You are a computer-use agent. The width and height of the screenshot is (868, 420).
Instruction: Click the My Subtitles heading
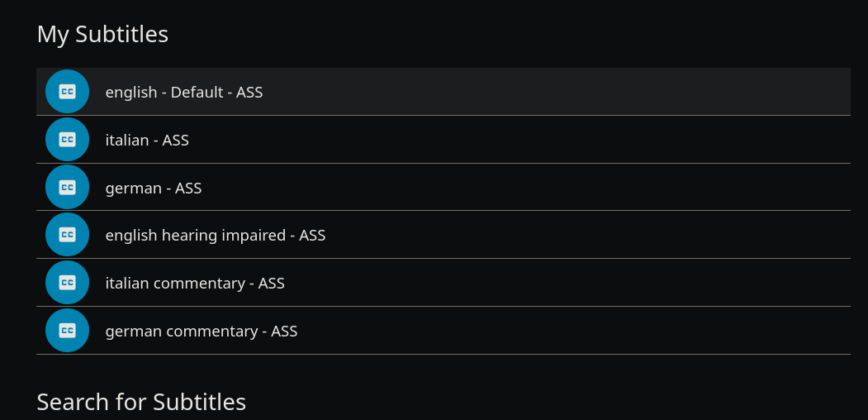click(102, 34)
